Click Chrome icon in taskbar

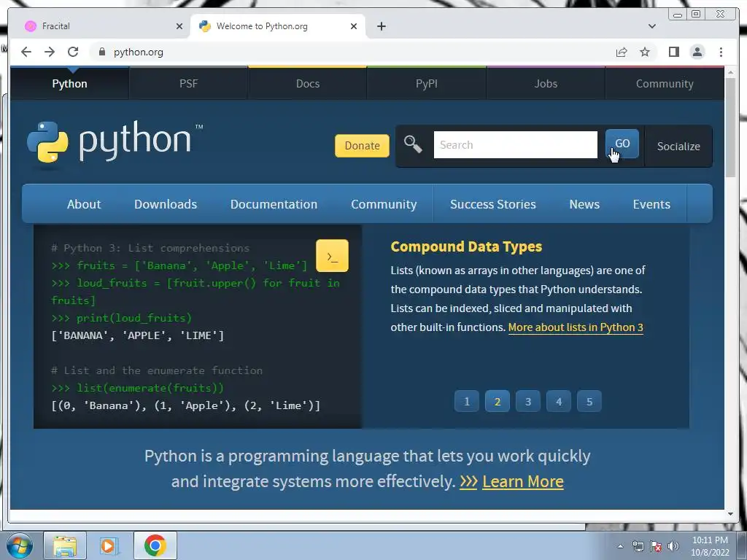[x=155, y=545]
